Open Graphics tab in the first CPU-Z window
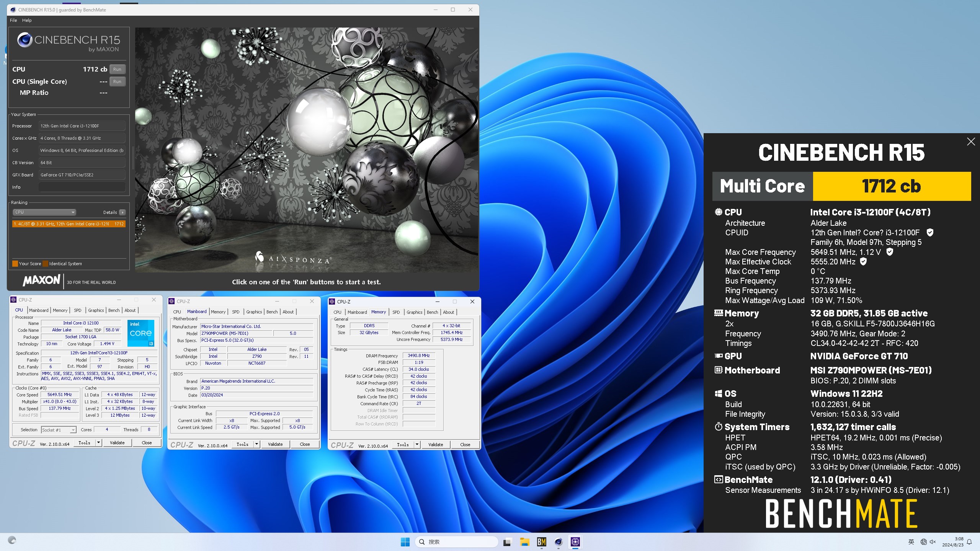The image size is (980, 551). point(96,310)
